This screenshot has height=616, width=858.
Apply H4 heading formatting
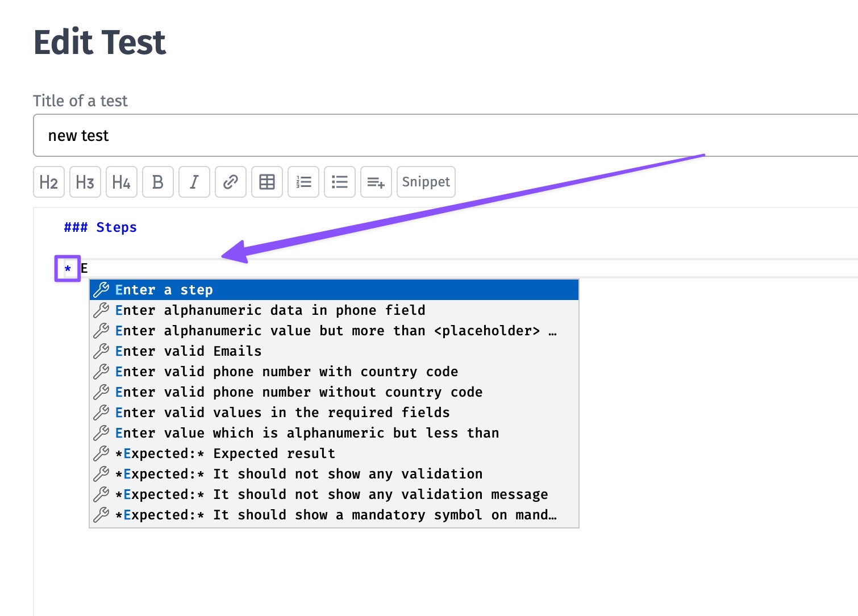coord(122,182)
